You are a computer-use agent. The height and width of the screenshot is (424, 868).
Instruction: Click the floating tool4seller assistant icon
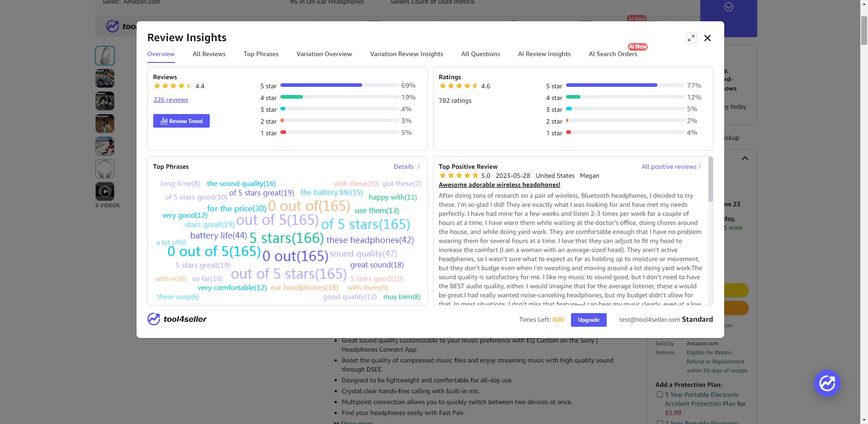[x=827, y=383]
